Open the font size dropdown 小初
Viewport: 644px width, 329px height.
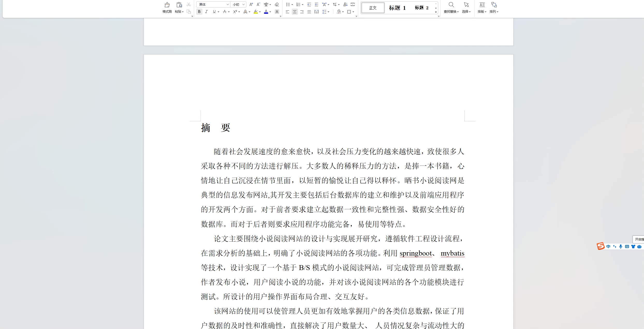click(244, 4)
